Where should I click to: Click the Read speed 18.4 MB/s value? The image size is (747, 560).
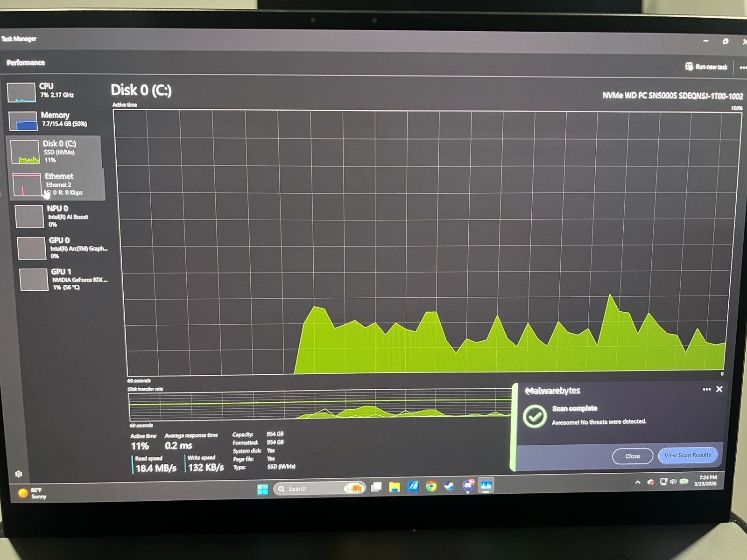[156, 468]
